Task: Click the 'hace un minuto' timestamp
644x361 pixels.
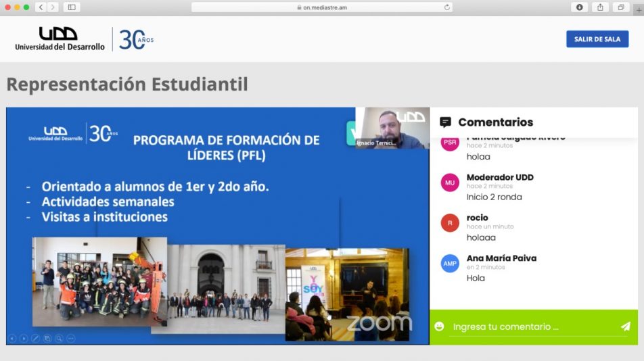Action: pyautogui.click(x=490, y=226)
